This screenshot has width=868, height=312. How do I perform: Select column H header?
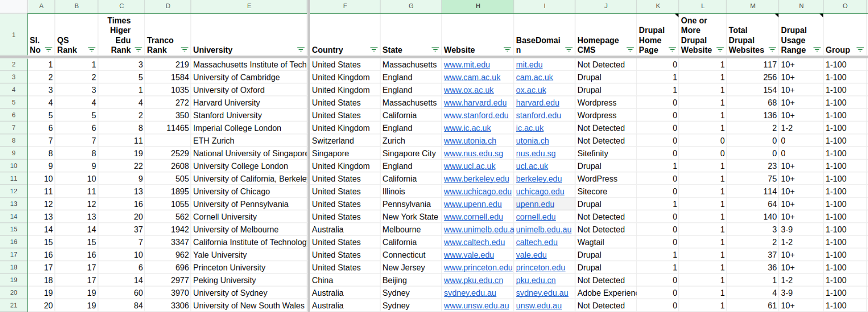point(477,6)
